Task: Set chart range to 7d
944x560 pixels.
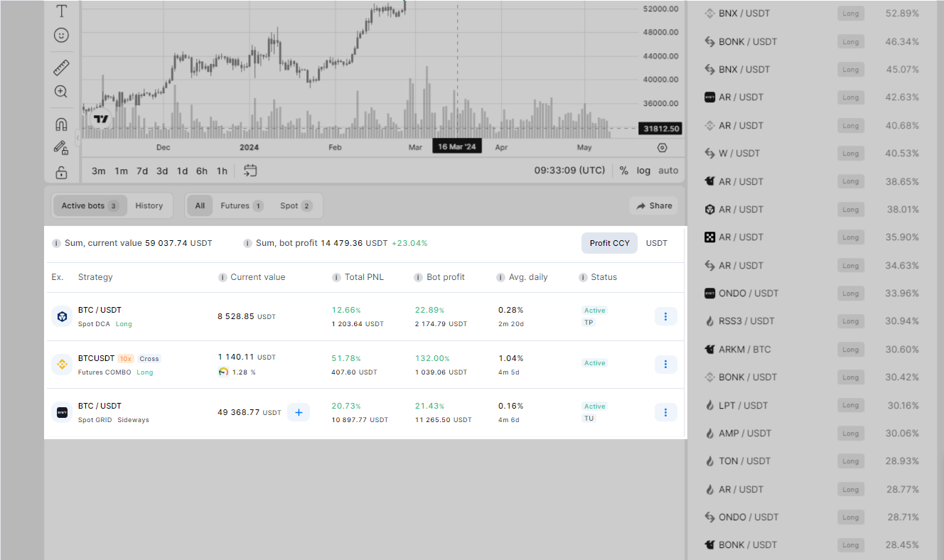Action: tap(142, 171)
